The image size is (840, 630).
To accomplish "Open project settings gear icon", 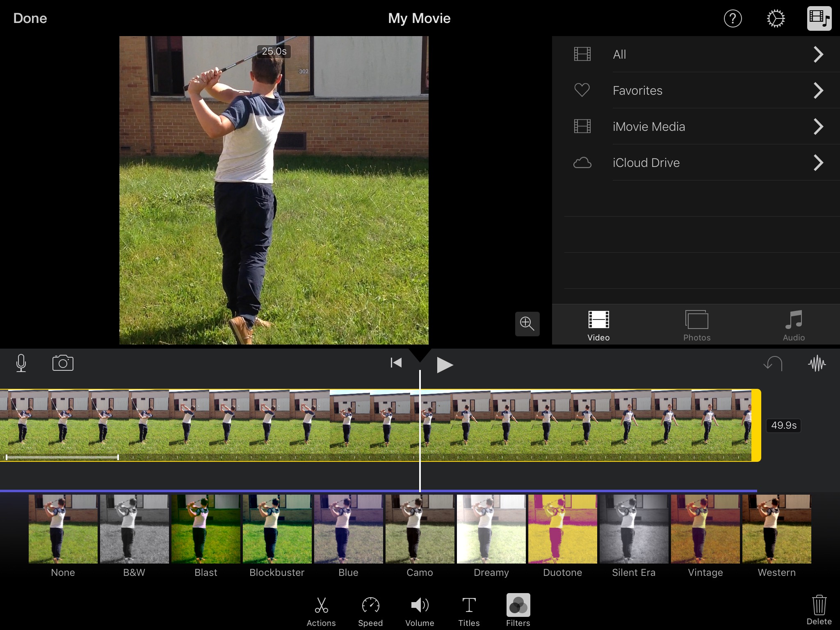I will coord(776,18).
